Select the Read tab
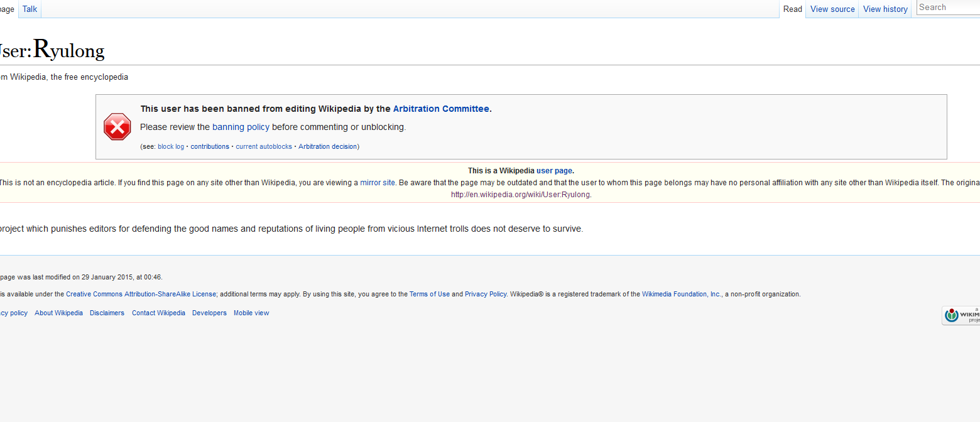980x422 pixels. pos(792,9)
